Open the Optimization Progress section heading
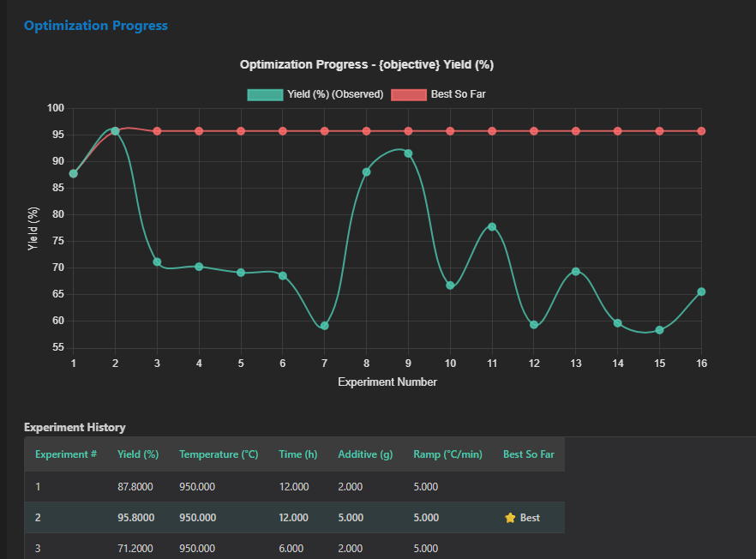The height and width of the screenshot is (559, 756). point(95,26)
